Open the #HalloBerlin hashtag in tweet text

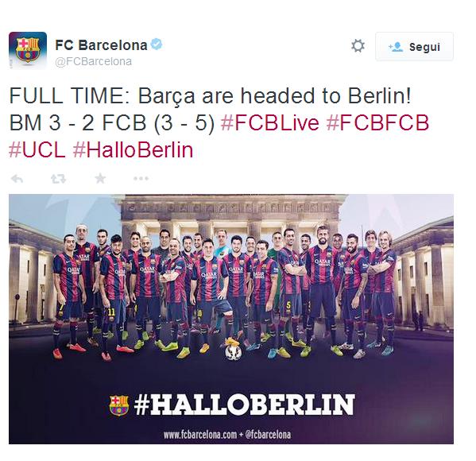tap(133, 150)
